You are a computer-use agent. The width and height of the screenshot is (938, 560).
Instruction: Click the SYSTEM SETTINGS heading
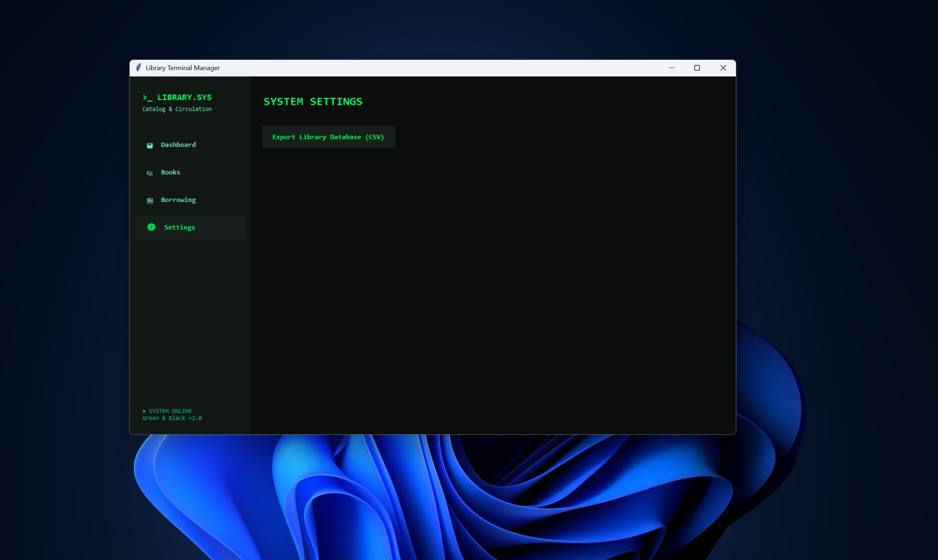[x=313, y=101]
